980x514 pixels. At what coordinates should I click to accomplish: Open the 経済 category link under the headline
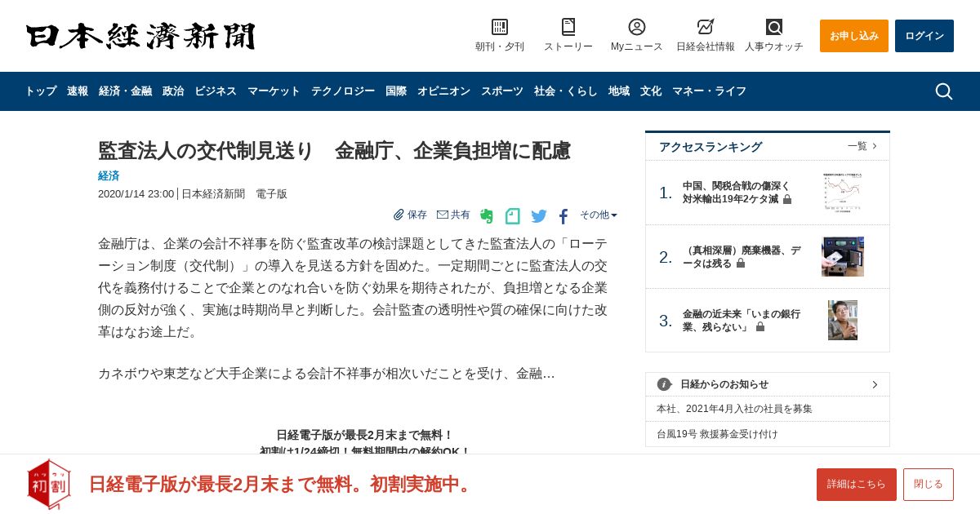click(109, 175)
